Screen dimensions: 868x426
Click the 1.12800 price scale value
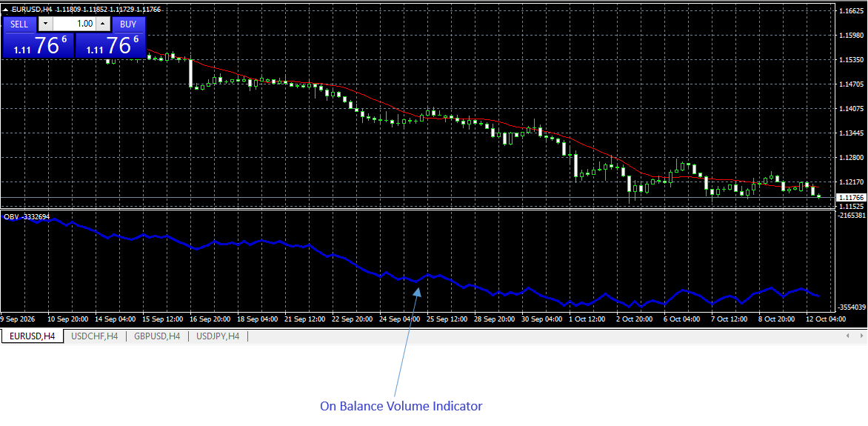[852, 157]
